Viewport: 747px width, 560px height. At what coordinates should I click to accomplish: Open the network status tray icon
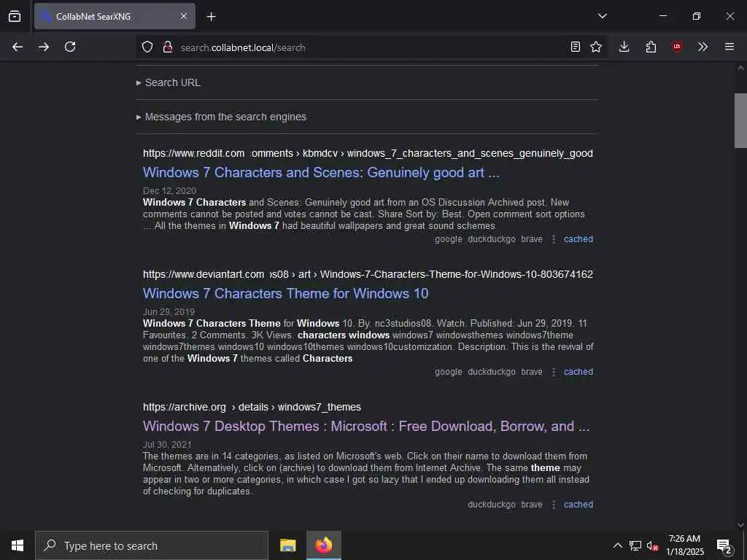(x=635, y=545)
